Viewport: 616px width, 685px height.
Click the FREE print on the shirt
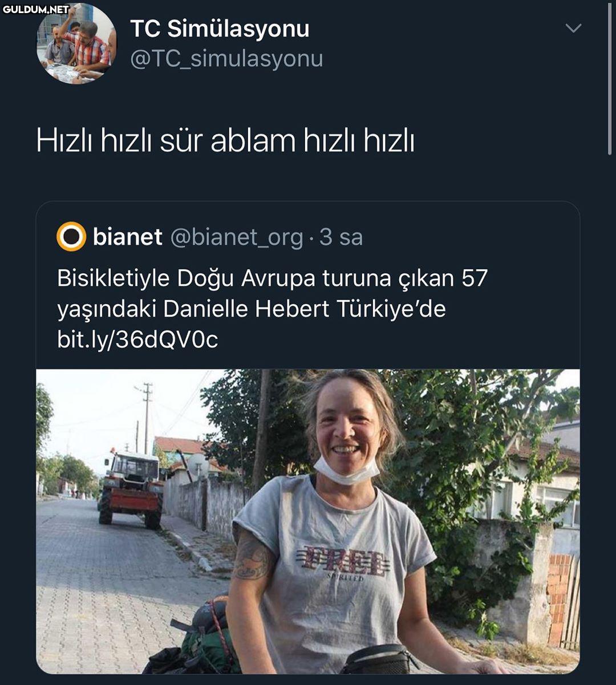346,562
